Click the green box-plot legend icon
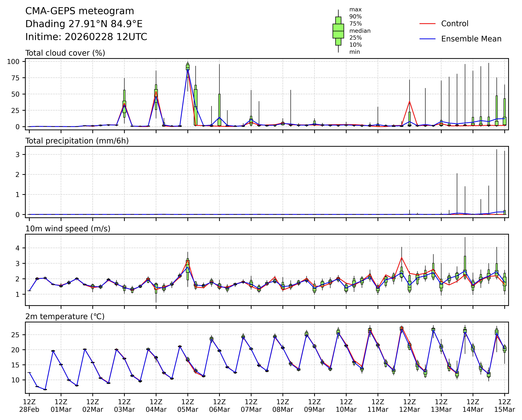This screenshot has height=420, width=522. (x=338, y=31)
